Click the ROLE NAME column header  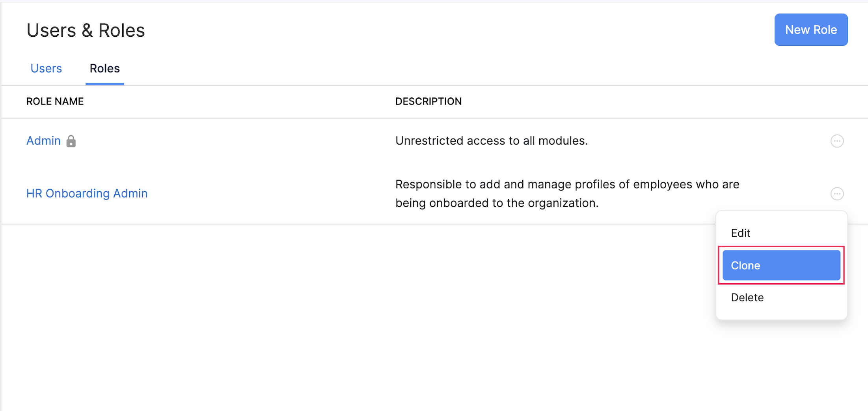55,101
